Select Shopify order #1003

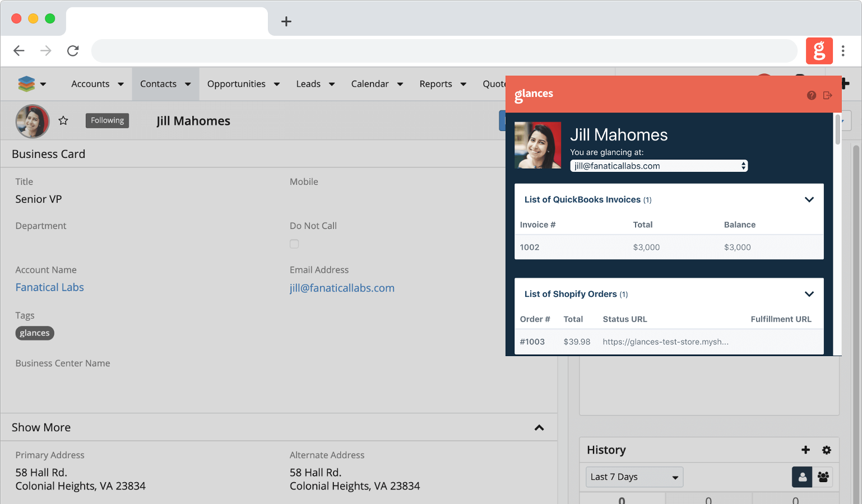tap(532, 342)
